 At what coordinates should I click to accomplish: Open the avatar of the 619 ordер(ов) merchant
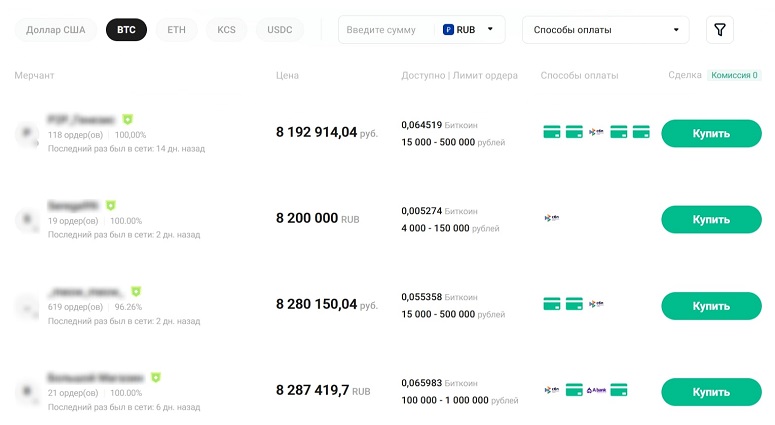[x=27, y=306]
